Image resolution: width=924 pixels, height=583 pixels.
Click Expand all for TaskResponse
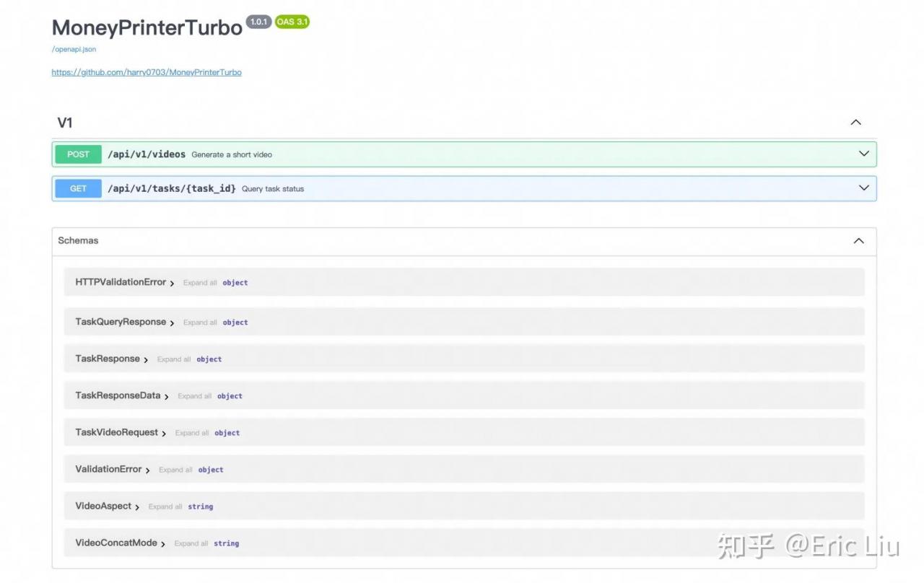[x=174, y=359]
